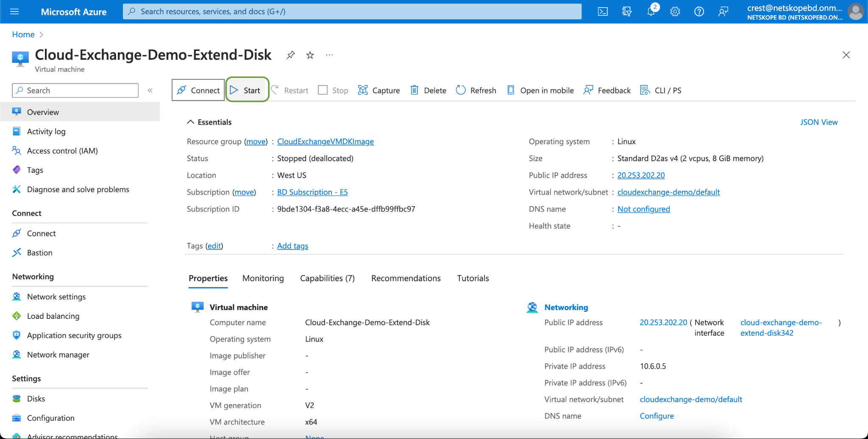
Task: Open Essentials cloudexchange-demo/default link
Action: 668,192
